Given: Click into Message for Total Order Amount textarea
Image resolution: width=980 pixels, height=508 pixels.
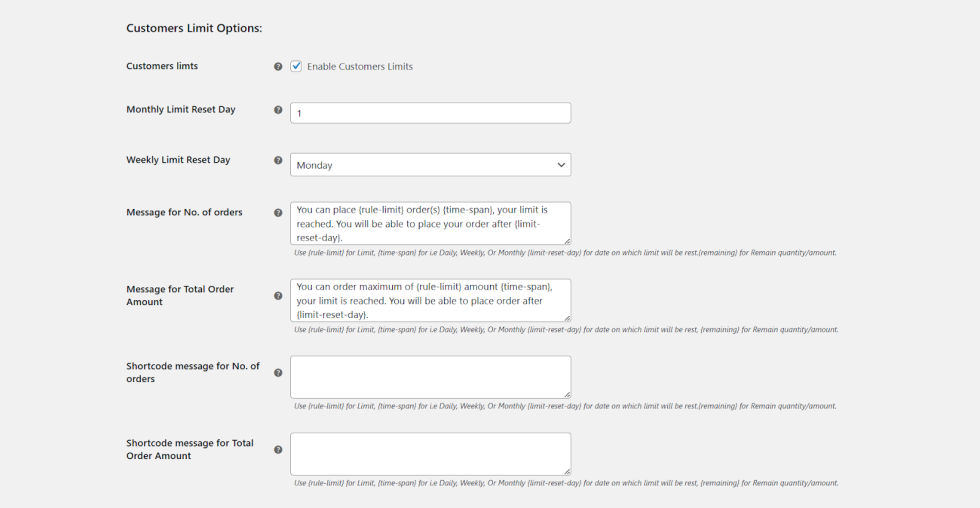Looking at the screenshot, I should [x=430, y=300].
